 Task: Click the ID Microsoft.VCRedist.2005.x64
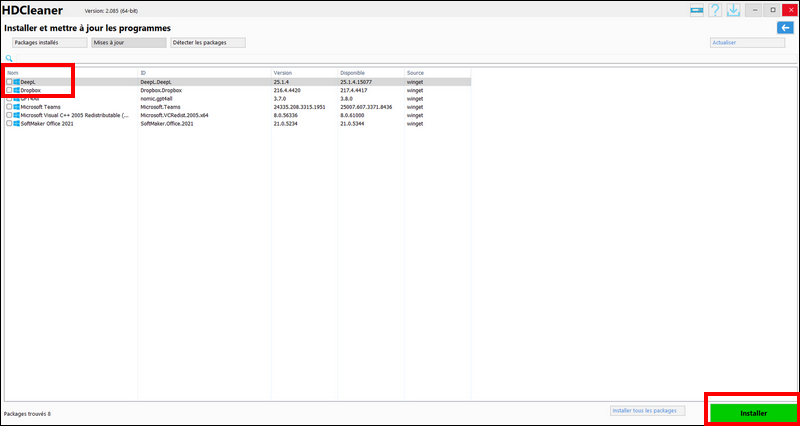[174, 115]
